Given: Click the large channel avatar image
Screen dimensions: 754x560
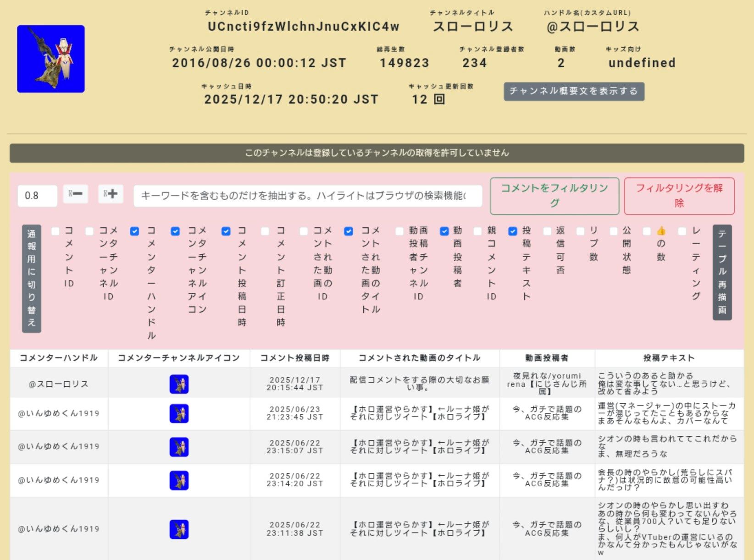Looking at the screenshot, I should (x=51, y=59).
